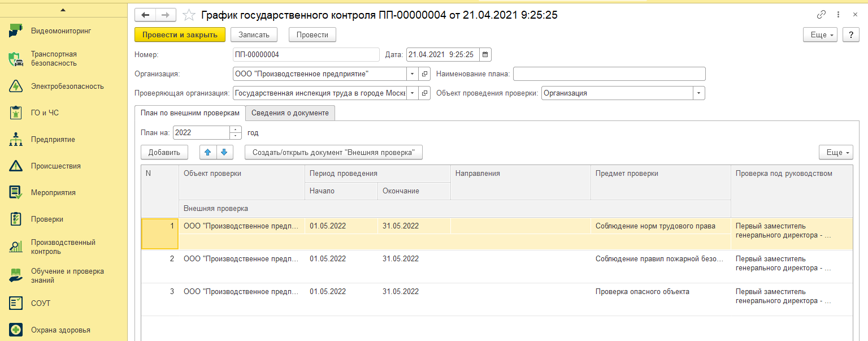Select Мероприятия menu item

click(x=53, y=192)
